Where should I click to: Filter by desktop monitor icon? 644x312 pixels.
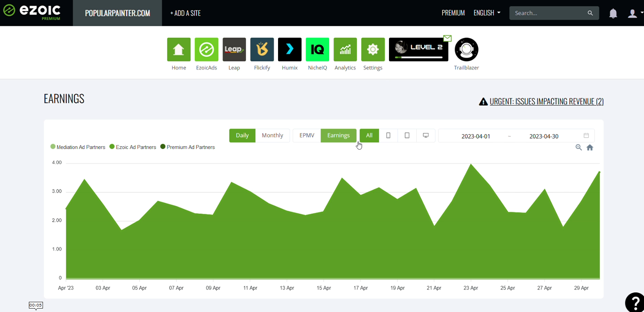[x=426, y=135]
